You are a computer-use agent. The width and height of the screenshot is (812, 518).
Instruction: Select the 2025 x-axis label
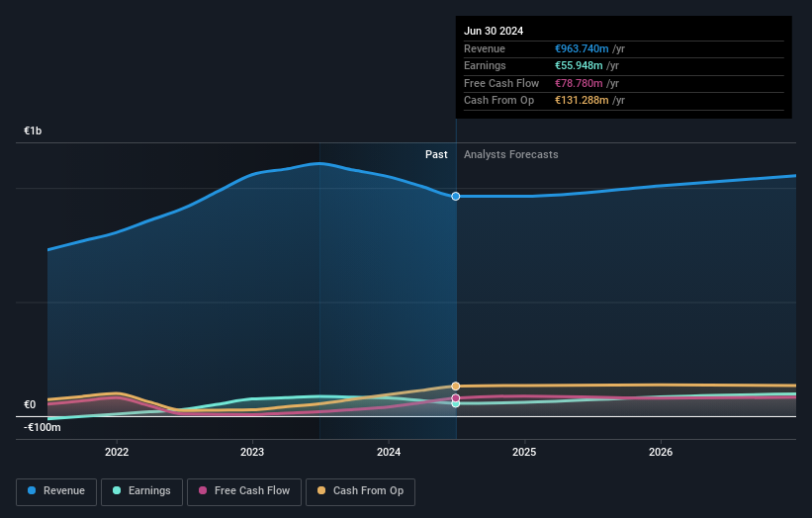click(x=524, y=452)
